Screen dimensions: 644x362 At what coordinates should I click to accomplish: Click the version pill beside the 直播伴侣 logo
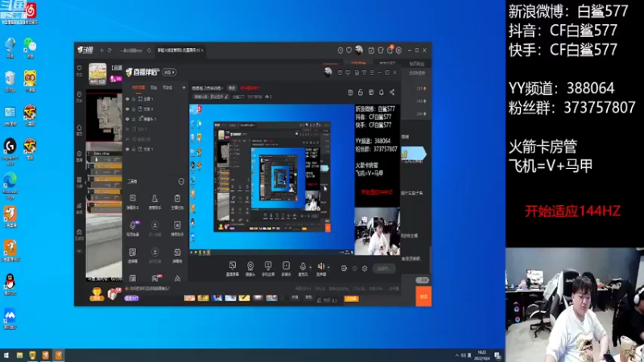[x=170, y=72]
